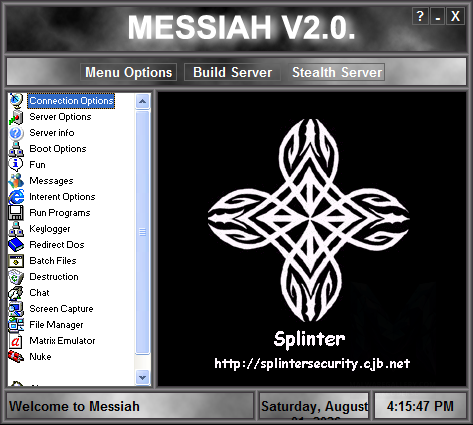This screenshot has width=473, height=425.
Task: Switch to the Build Server tab
Action: pos(232,72)
